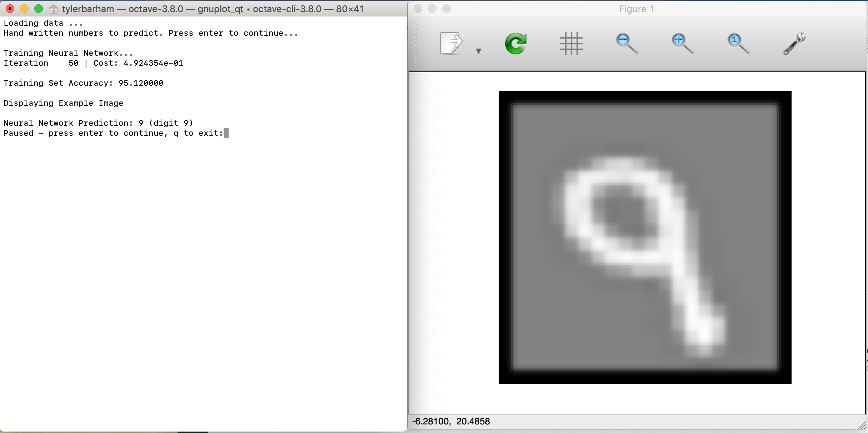868x433 pixels.
Task: Click the Figure 1 title bar text
Action: (637, 9)
